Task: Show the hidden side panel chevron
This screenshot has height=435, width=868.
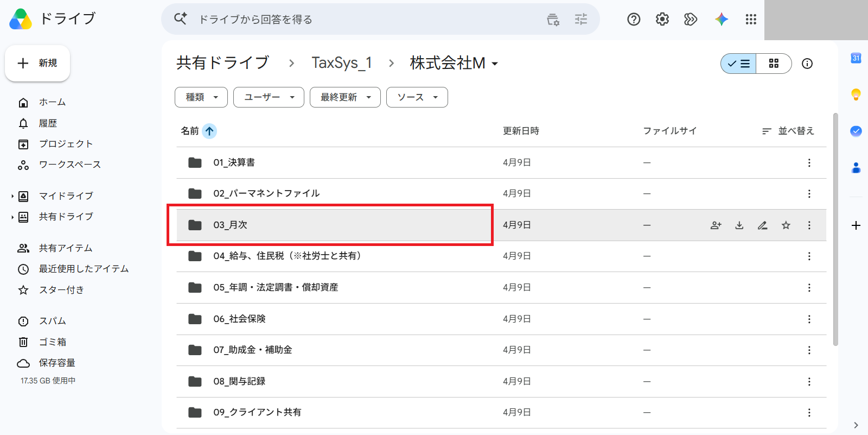Action: click(x=856, y=425)
